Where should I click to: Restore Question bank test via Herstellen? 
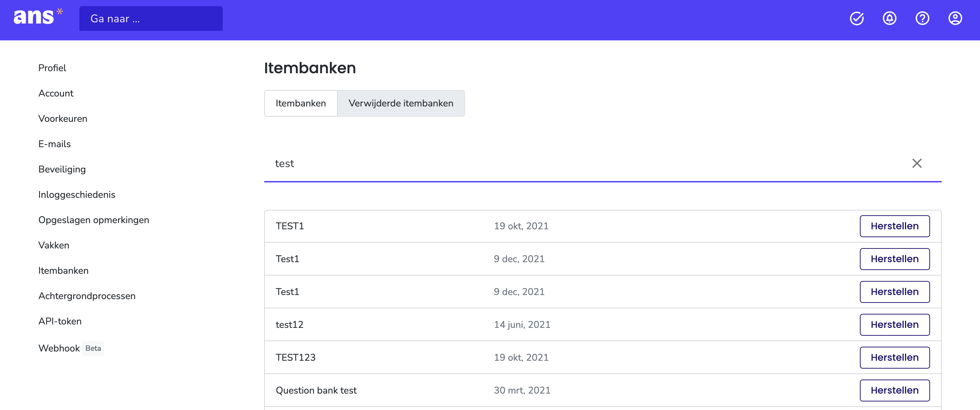coord(894,390)
